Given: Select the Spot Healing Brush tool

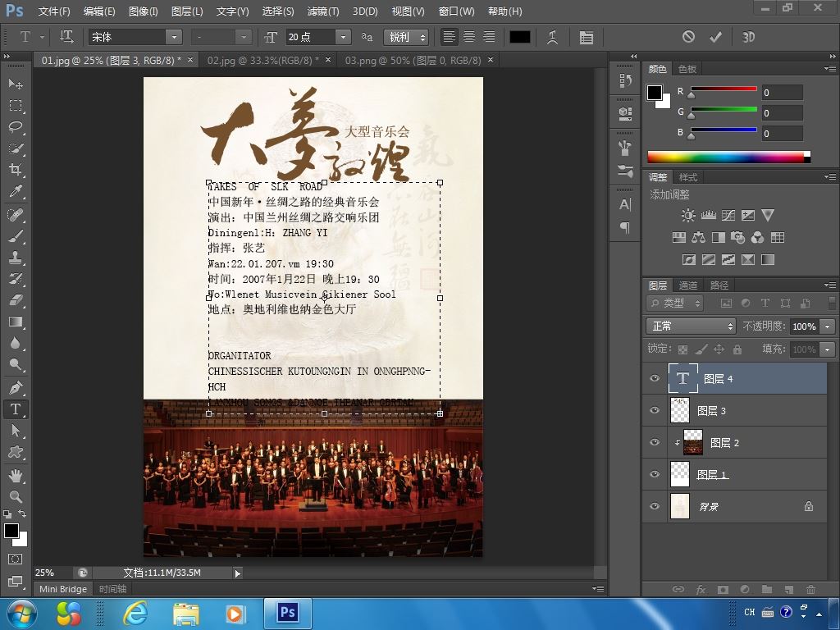Looking at the screenshot, I should 16,215.
